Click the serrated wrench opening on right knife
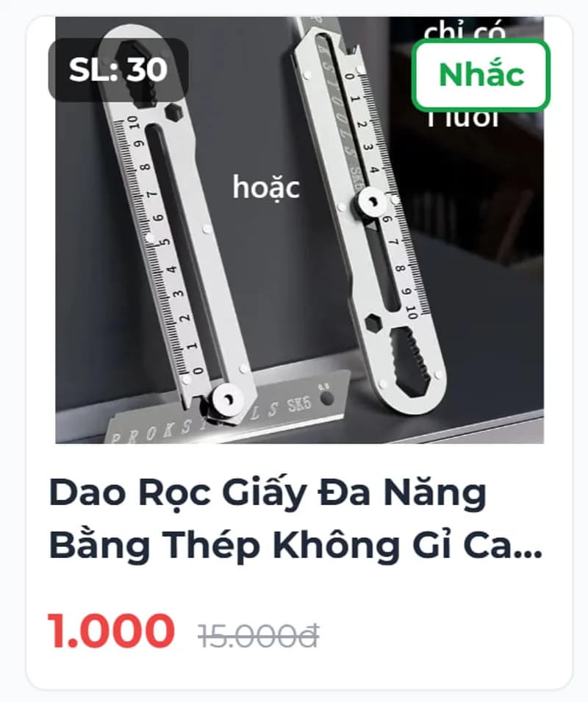588x702 pixels. coord(410,362)
